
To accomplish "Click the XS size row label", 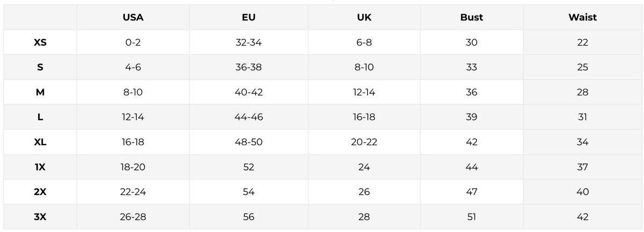I will point(40,42).
